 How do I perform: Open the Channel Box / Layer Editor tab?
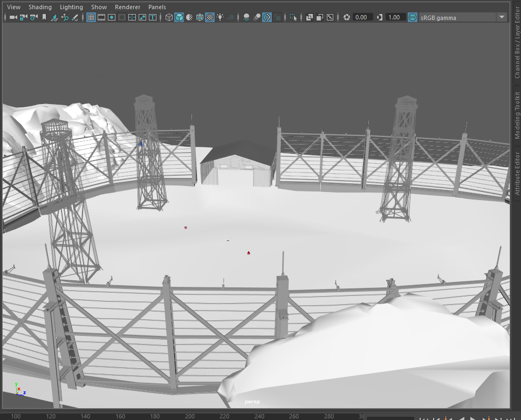(x=517, y=42)
